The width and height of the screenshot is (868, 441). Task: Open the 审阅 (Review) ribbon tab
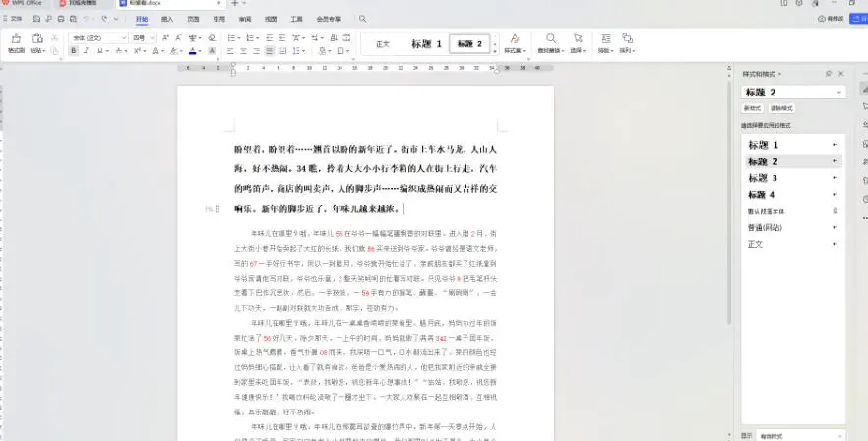(245, 19)
